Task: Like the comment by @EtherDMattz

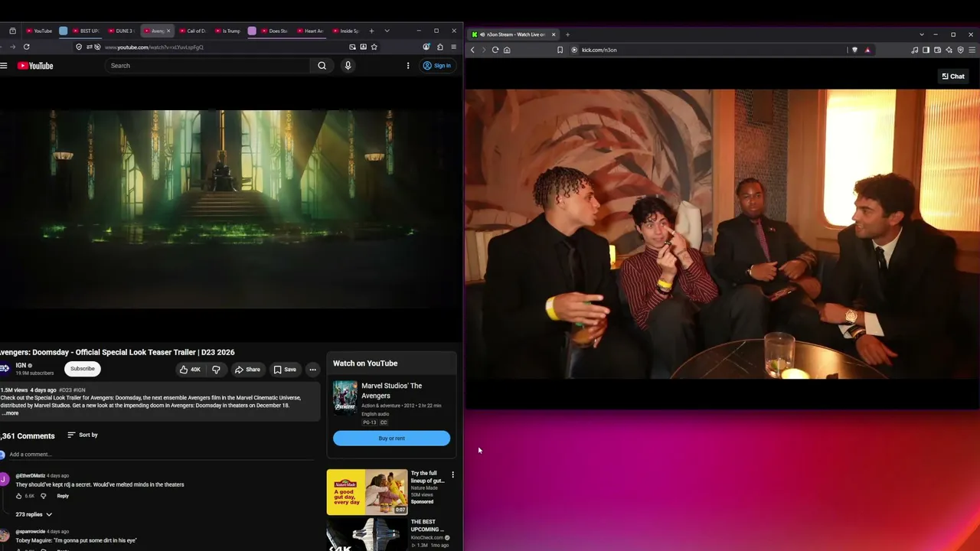Action: coord(19,496)
